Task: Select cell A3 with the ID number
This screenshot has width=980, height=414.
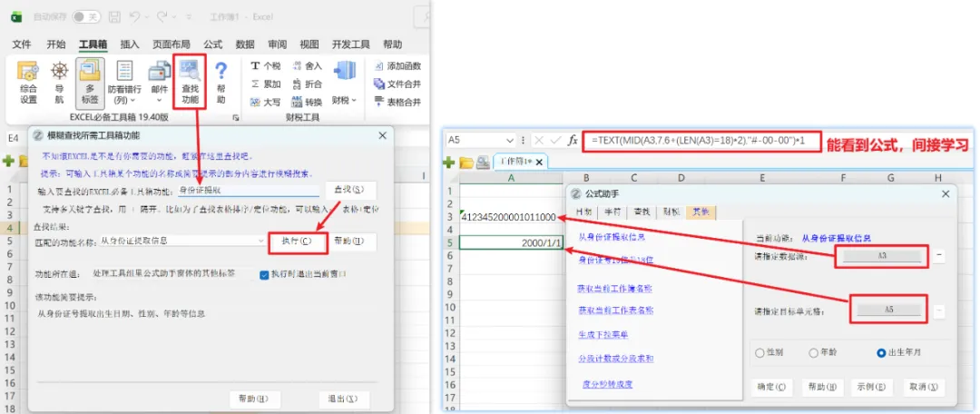Action: tap(510, 217)
